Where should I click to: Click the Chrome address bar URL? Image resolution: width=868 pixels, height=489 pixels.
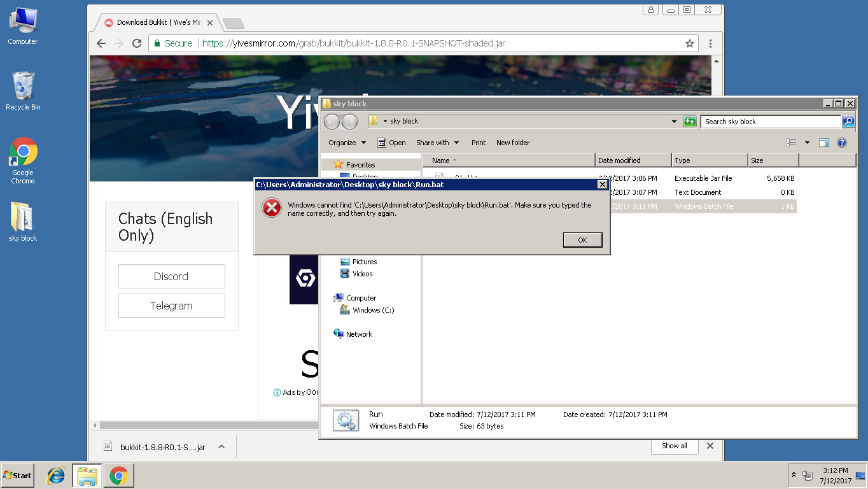pos(354,43)
